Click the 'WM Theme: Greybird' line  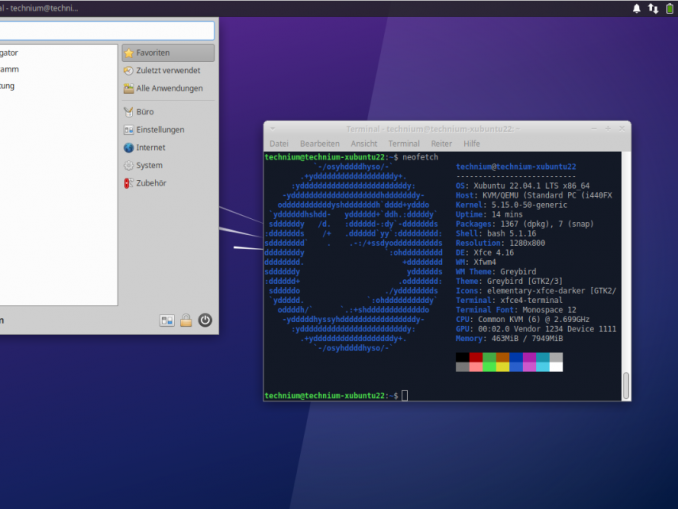pyautogui.click(x=496, y=272)
